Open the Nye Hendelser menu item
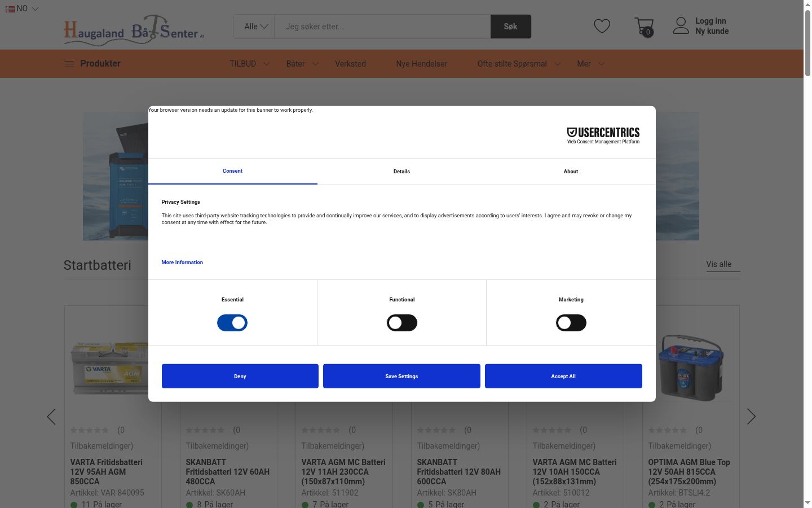Screen dimensions: 812x508 [x=421, y=64]
